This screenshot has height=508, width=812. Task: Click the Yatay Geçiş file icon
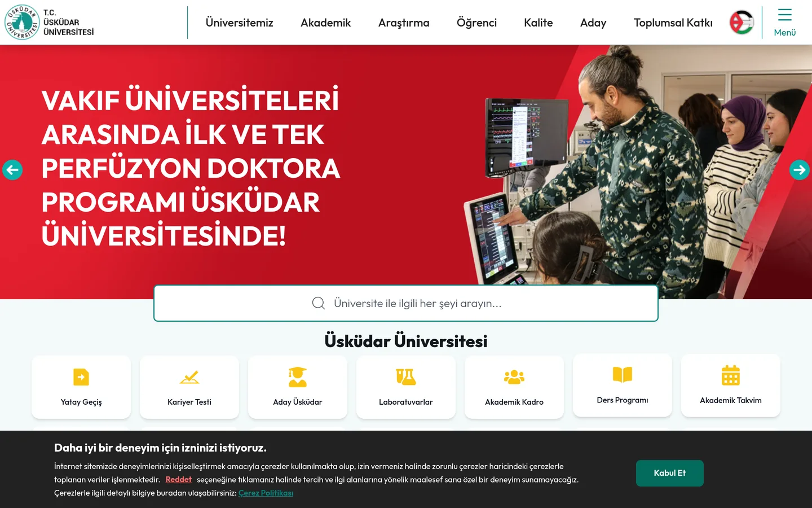pyautogui.click(x=81, y=376)
